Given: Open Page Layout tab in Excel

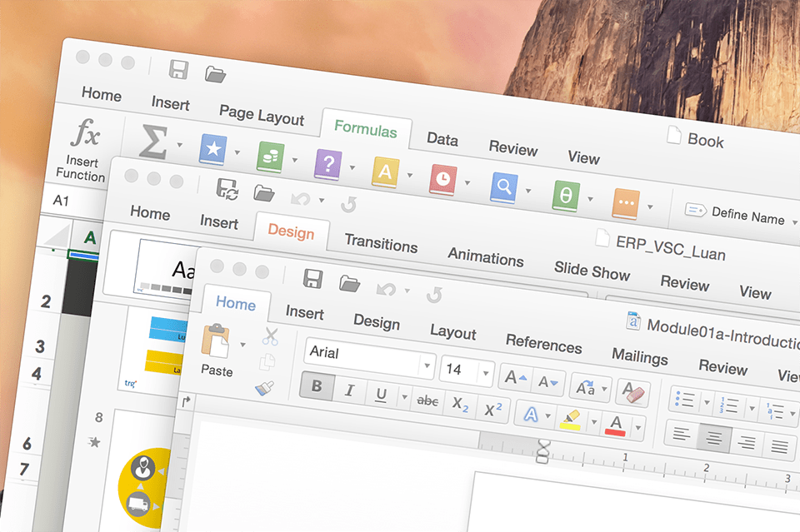Looking at the screenshot, I should click(x=261, y=115).
